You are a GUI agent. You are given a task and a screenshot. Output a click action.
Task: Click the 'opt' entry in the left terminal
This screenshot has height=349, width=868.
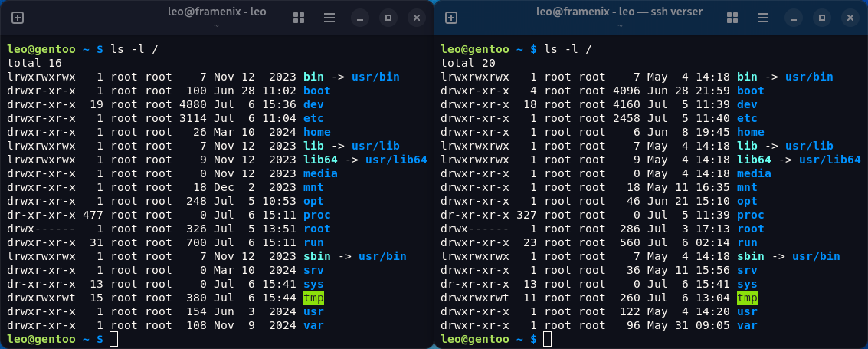313,201
